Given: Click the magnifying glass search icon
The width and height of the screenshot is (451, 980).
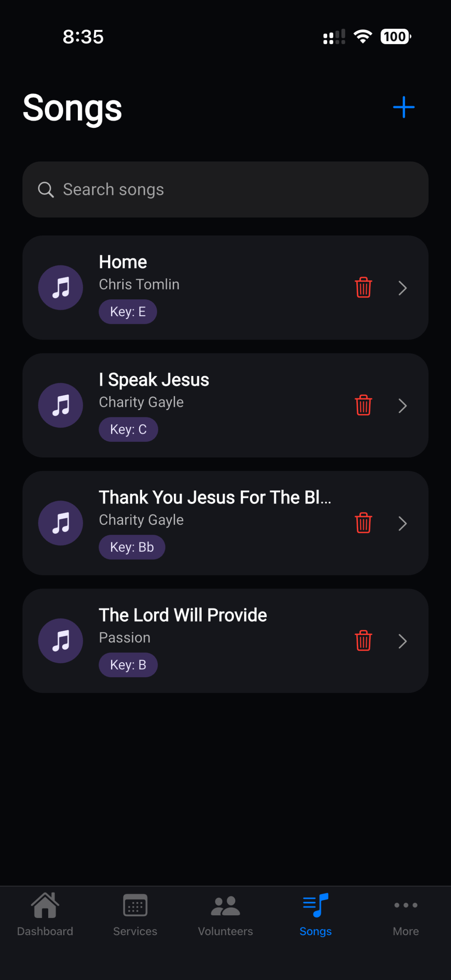Looking at the screenshot, I should [46, 189].
